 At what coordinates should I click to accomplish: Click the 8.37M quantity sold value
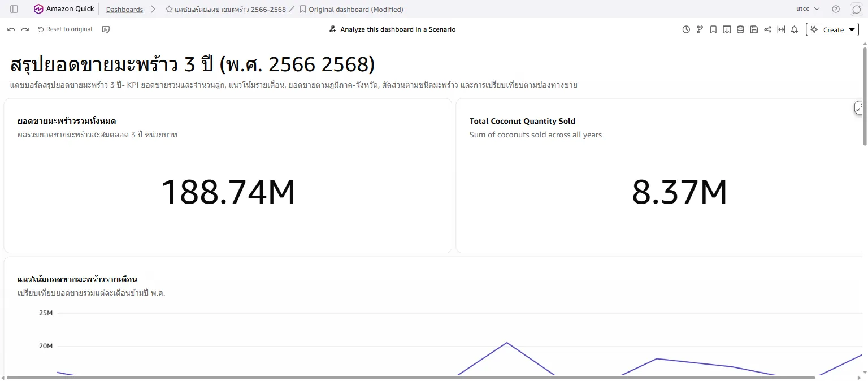pyautogui.click(x=679, y=192)
